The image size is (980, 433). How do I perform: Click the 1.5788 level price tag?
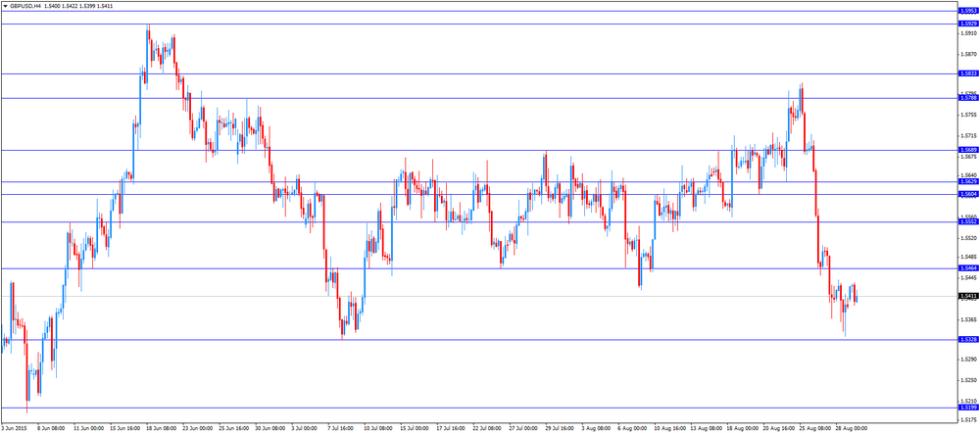click(967, 98)
